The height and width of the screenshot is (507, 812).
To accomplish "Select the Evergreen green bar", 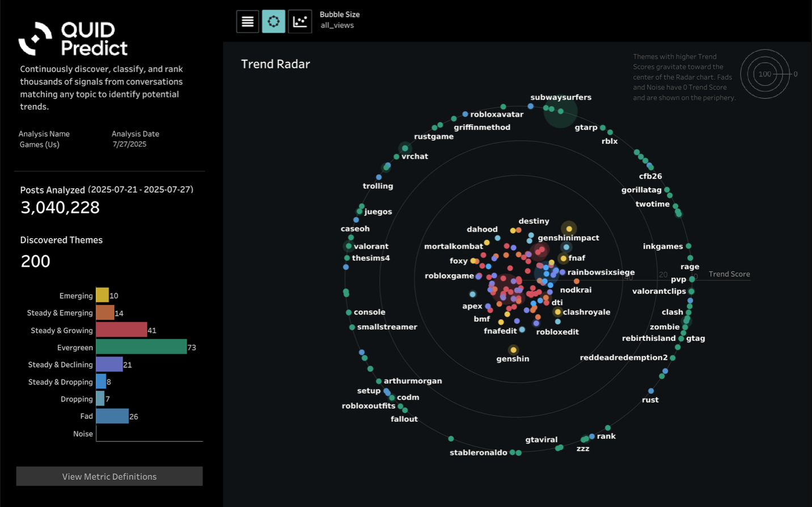I will [x=141, y=347].
